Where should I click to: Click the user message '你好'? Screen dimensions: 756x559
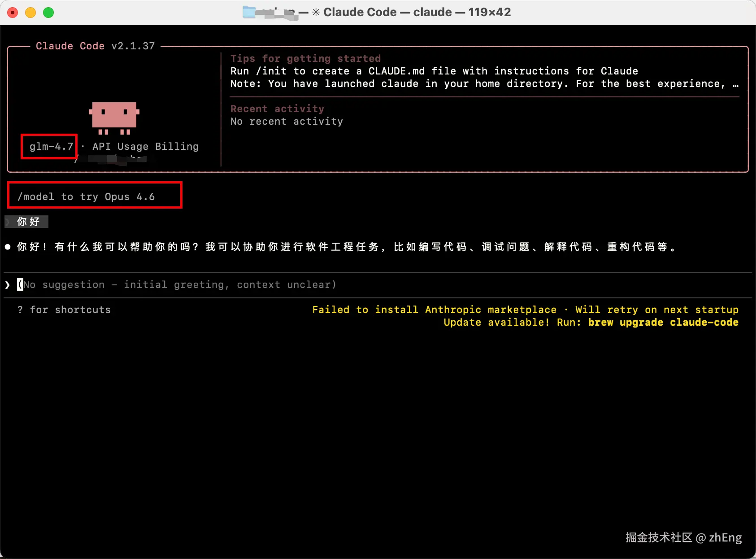pyautogui.click(x=28, y=222)
